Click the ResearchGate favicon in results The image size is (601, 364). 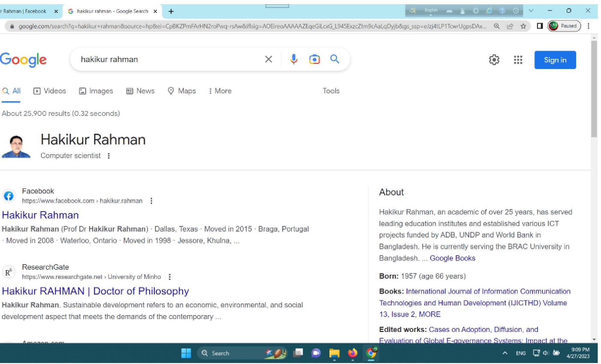[x=9, y=272]
